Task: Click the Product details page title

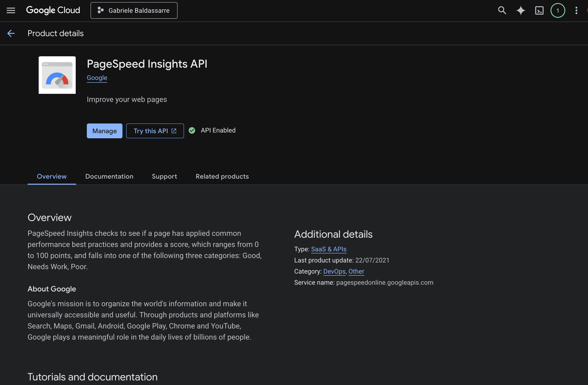Action: pyautogui.click(x=56, y=33)
